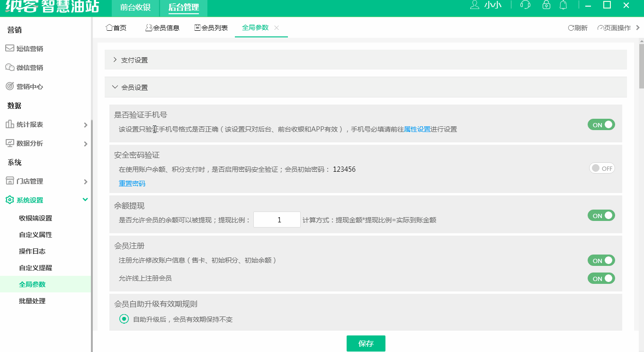Open the 前台收银 menu
The width and height of the screenshot is (644, 352).
point(135,8)
